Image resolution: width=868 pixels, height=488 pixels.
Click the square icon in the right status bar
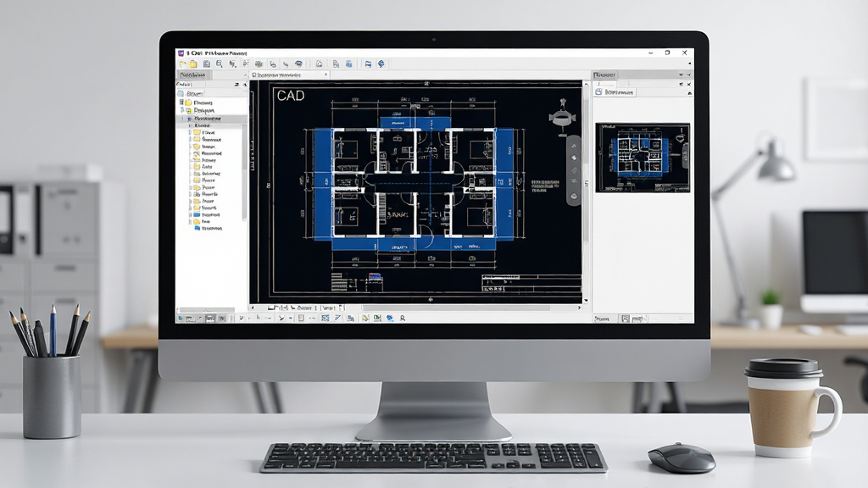pos(625,319)
